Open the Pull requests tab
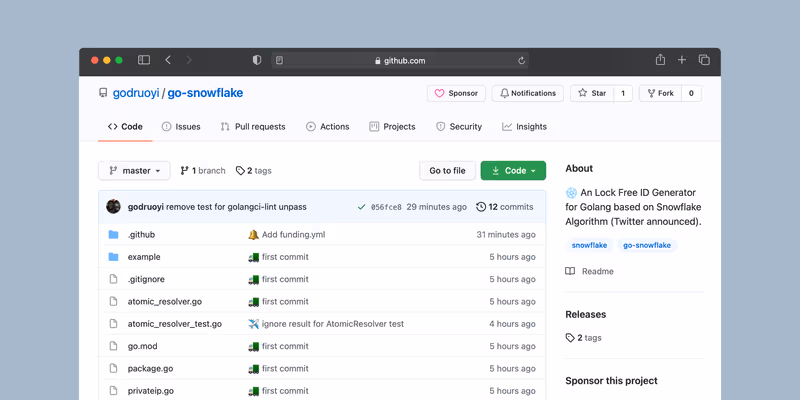 [252, 127]
